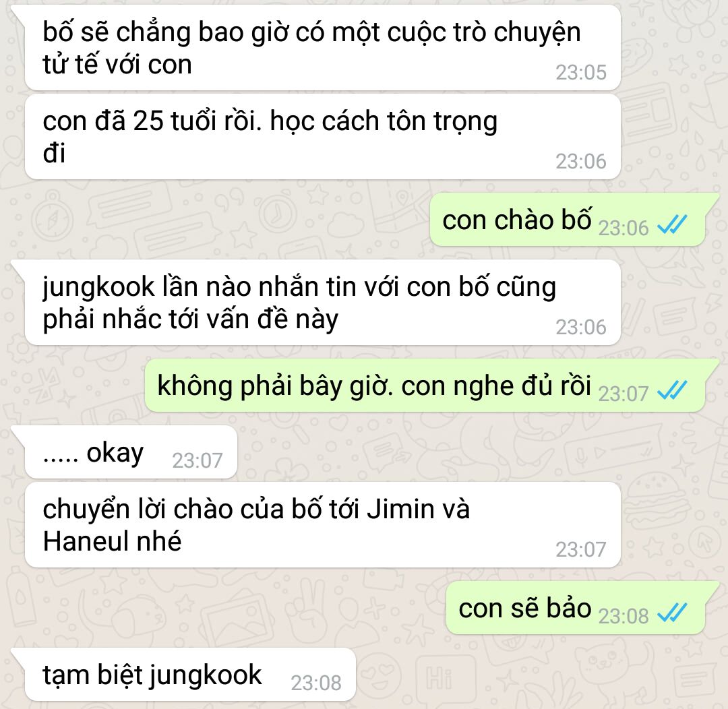The height and width of the screenshot is (709, 728).
Task: Select the 'tạm biệt jungkook' message
Action: tap(190, 674)
